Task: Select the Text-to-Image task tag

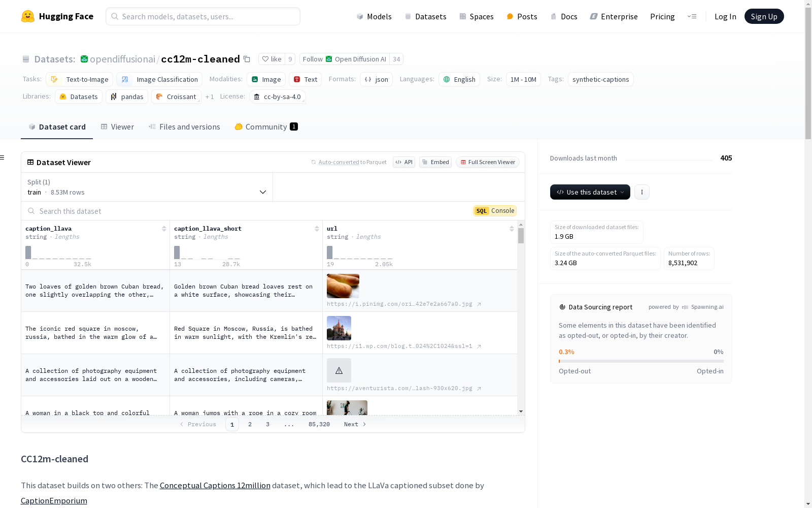Action: coord(79,79)
